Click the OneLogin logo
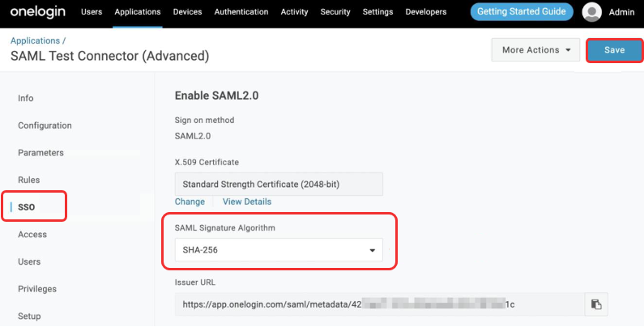644x327 pixels. point(41,12)
